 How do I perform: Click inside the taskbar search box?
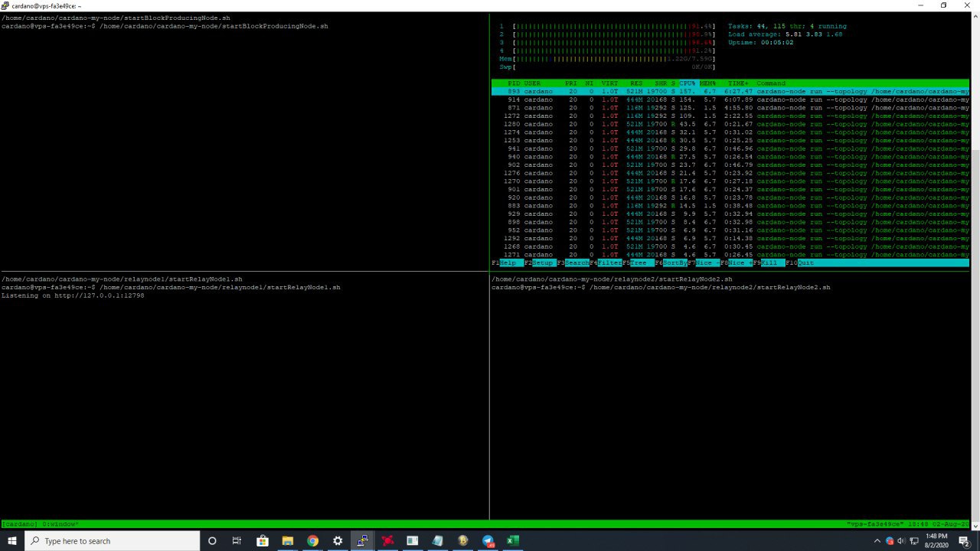click(x=113, y=540)
